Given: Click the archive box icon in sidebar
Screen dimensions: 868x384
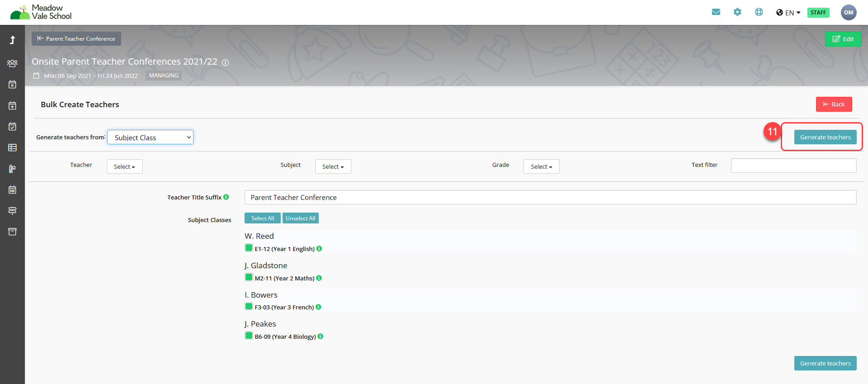Looking at the screenshot, I should (x=12, y=232).
